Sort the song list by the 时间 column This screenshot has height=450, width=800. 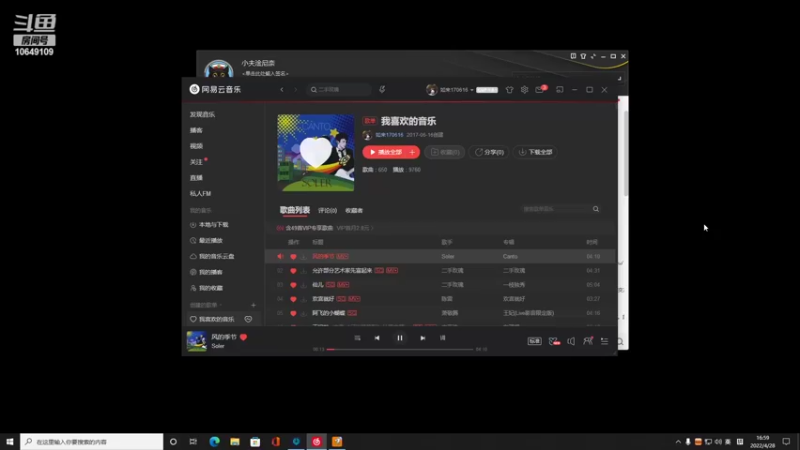tap(592, 242)
